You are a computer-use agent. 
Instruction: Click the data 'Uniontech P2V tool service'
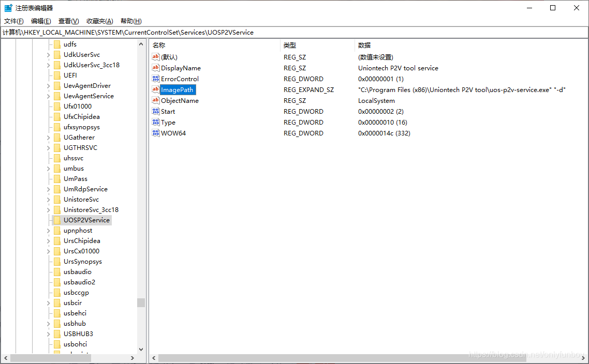[398, 68]
